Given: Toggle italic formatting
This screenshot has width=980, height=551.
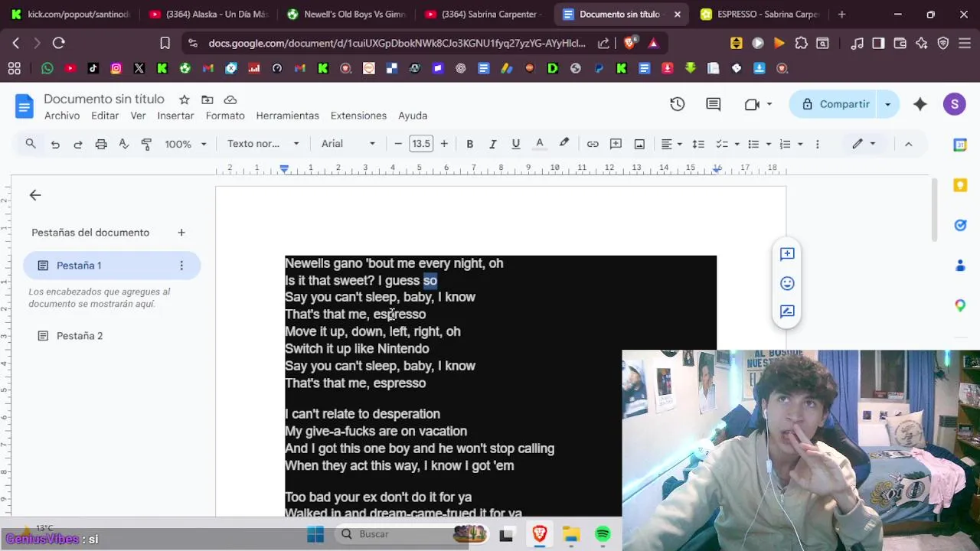Looking at the screenshot, I should coord(493,144).
